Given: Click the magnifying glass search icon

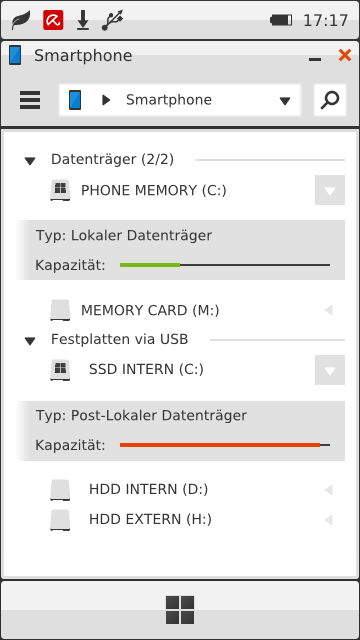Looking at the screenshot, I should coord(330,100).
